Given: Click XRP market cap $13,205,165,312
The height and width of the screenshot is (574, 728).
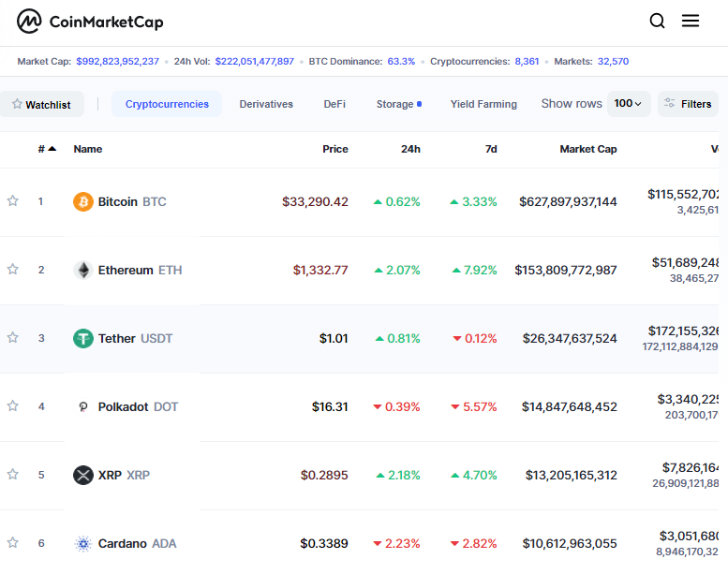Looking at the screenshot, I should pos(572,475).
